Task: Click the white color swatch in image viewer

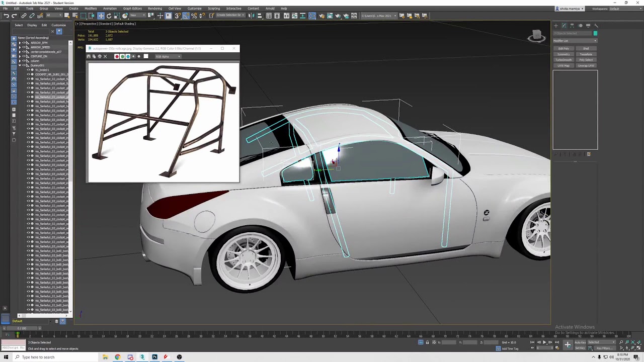Action: 146,56
